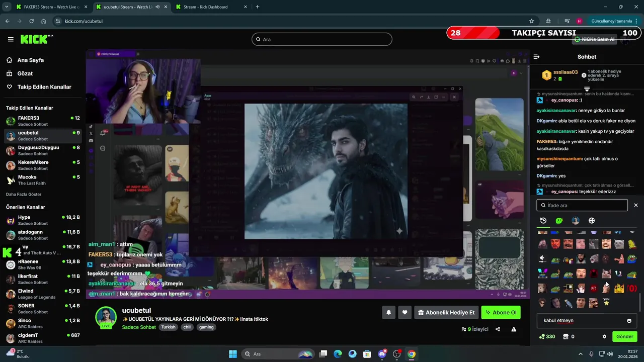This screenshot has width=644, height=362.
Task: Open Chrome from the taskbar
Action: [x=412, y=354]
